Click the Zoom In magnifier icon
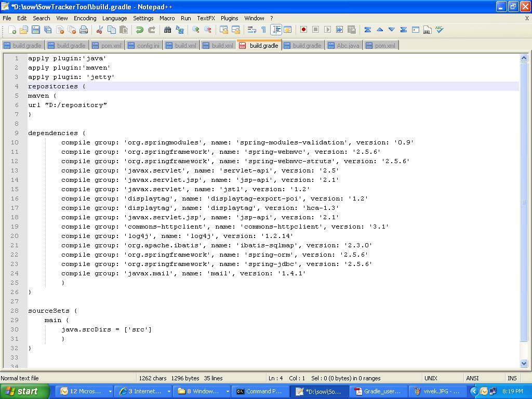The image size is (532, 399). coord(196,30)
